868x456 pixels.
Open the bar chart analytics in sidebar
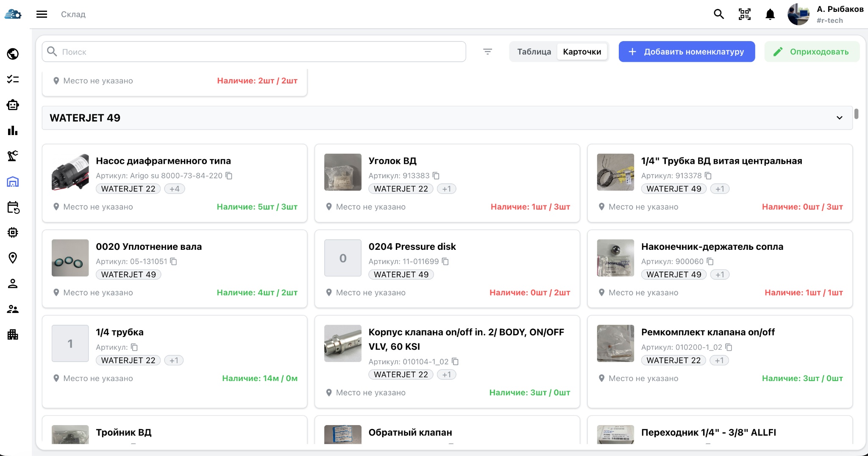(13, 130)
